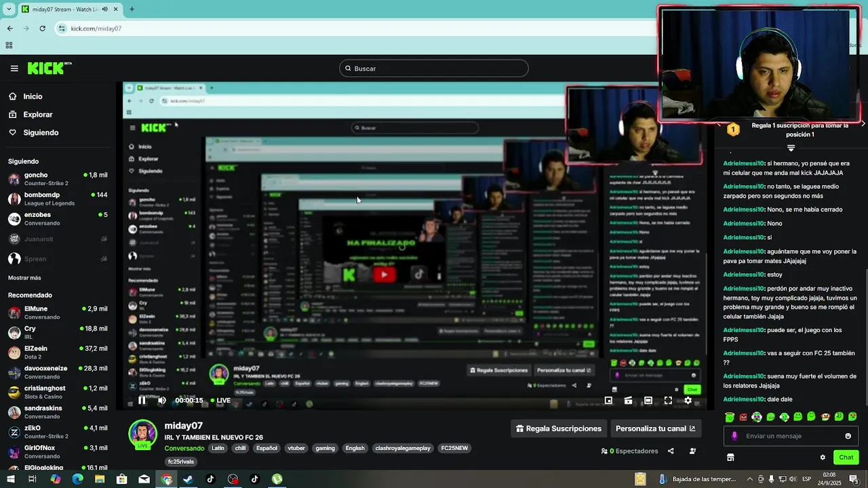Open the Conversando category link

(x=184, y=448)
